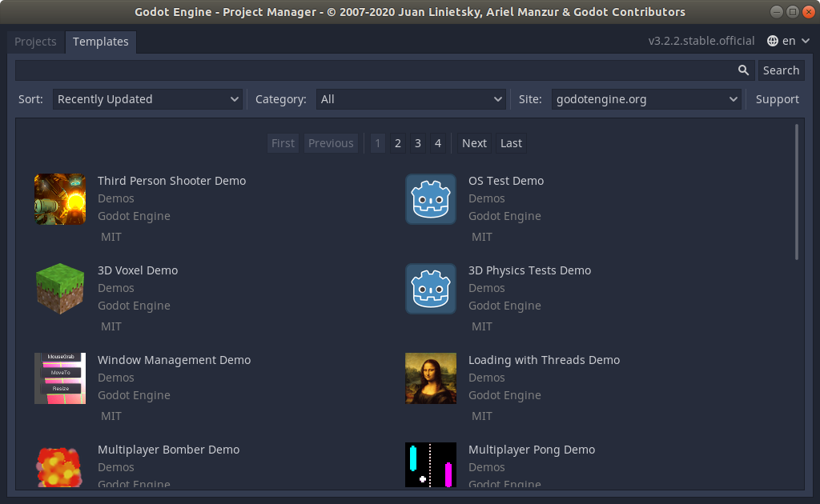Click Demos category under Third Person Shooter
The image size is (820, 504).
click(115, 198)
